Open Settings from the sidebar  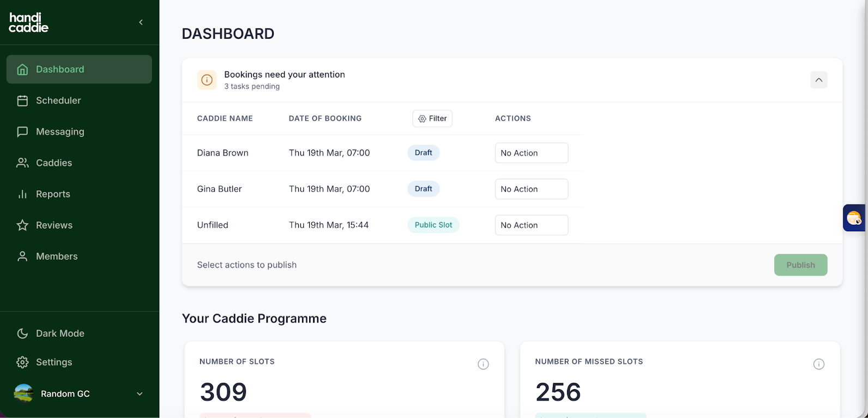[x=53, y=362]
